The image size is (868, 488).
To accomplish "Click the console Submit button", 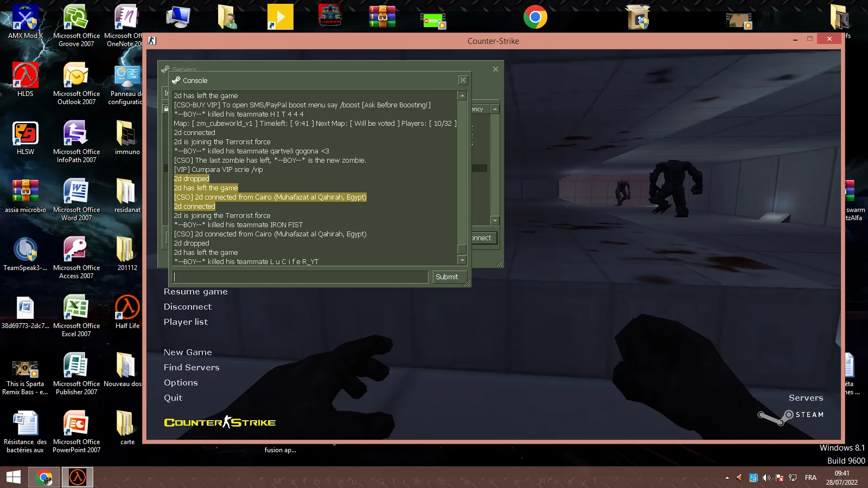I will tap(446, 277).
